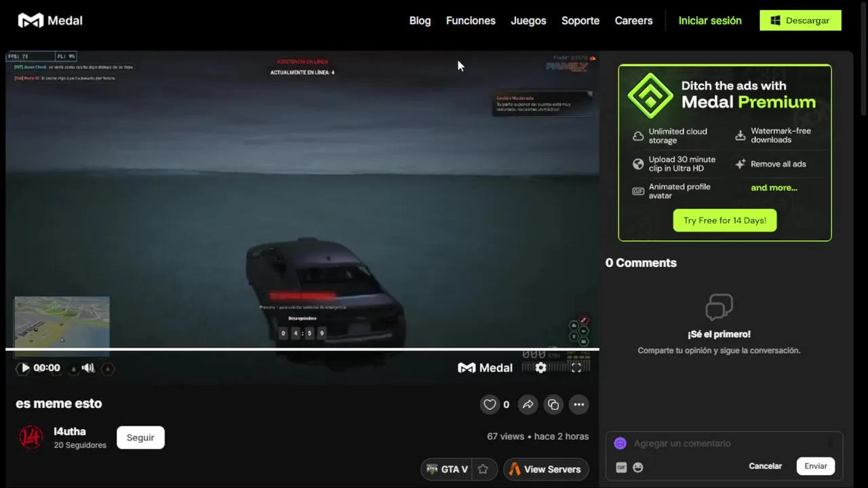This screenshot has height=488, width=868.
Task: Click the purple comment avatar icon
Action: point(620,443)
